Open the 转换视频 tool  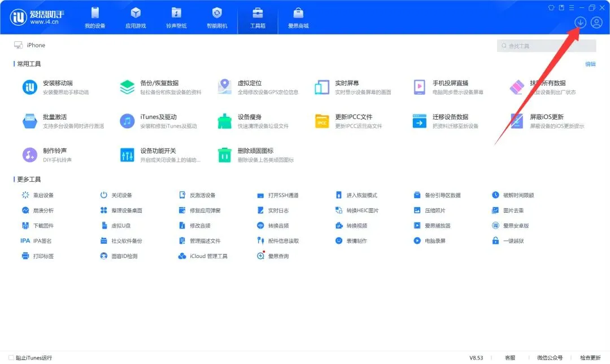(x=351, y=226)
